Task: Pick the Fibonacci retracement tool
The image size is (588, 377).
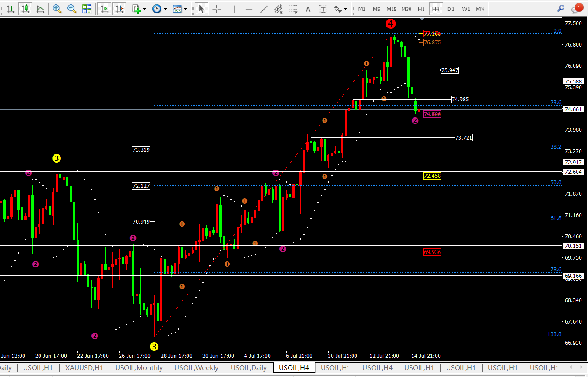Action: 294,9
